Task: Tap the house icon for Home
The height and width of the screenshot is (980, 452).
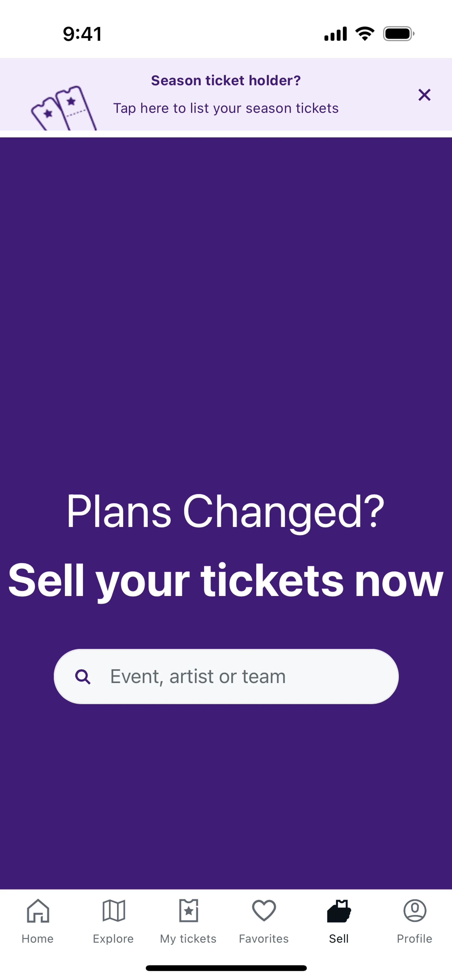Action: coord(38,911)
